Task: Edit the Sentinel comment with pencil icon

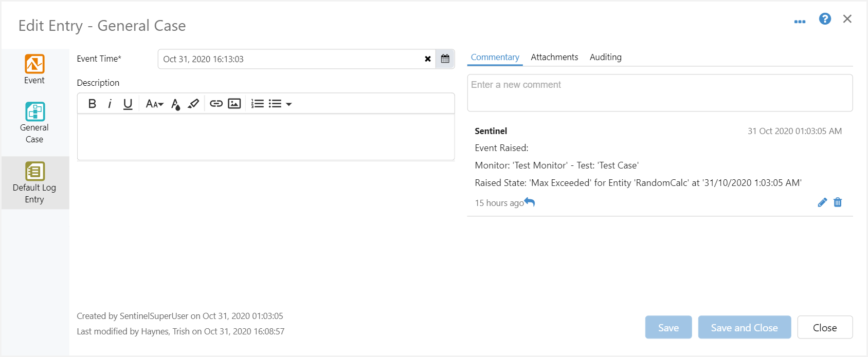Action: pos(822,202)
